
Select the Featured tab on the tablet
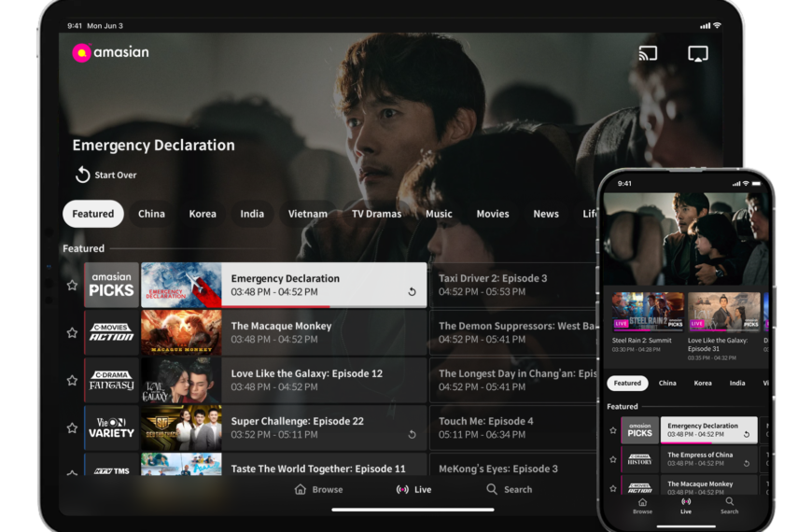93,214
